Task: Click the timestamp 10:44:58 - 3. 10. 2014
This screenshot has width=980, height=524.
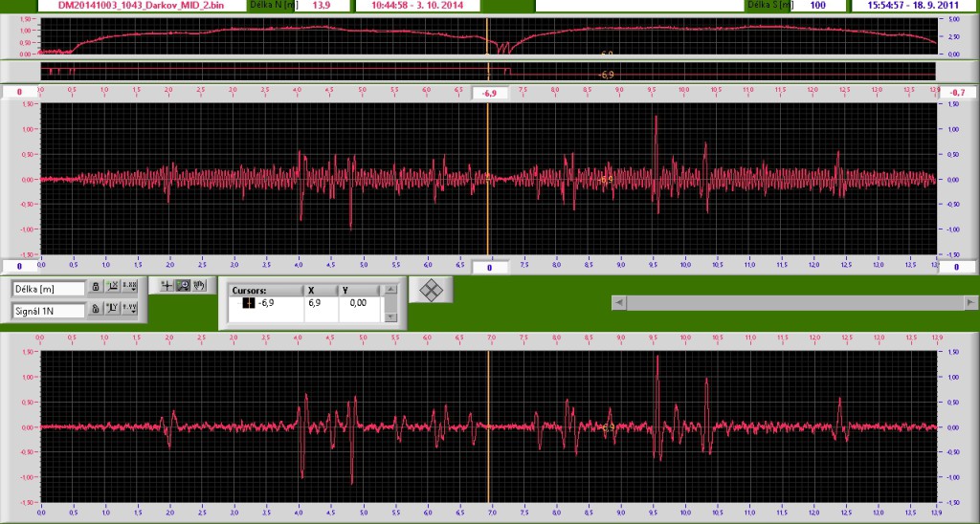Action: click(417, 5)
